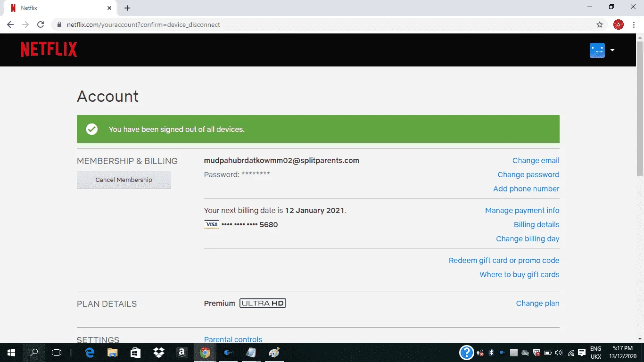Click the card number ending 5680
Image resolution: width=644 pixels, height=362 pixels.
[249, 225]
